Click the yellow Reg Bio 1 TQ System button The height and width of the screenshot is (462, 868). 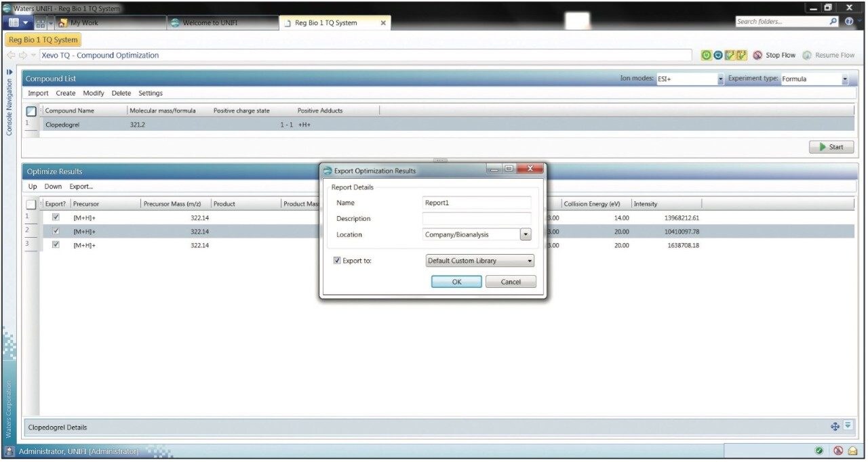pyautogui.click(x=43, y=40)
